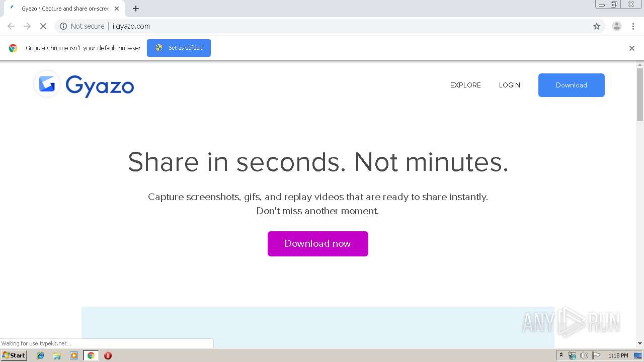Open the Action Center flag icon
The width and height of the screenshot is (644, 362).
click(x=596, y=355)
